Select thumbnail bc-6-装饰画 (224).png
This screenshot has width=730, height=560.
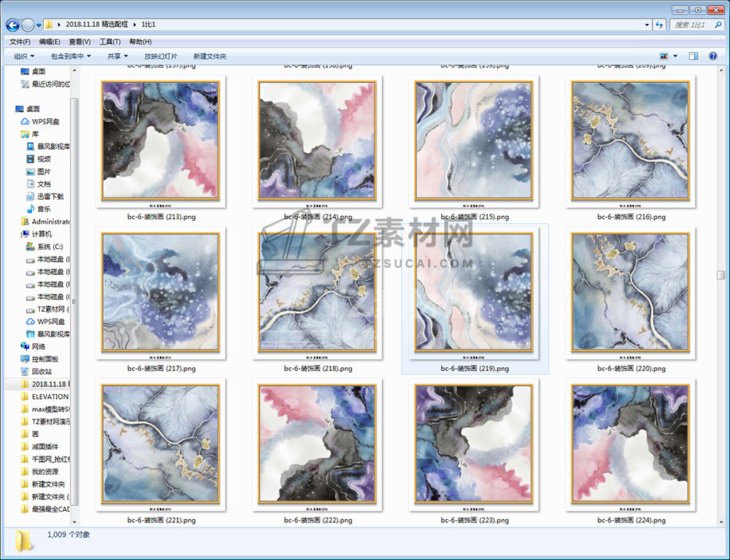tap(631, 445)
